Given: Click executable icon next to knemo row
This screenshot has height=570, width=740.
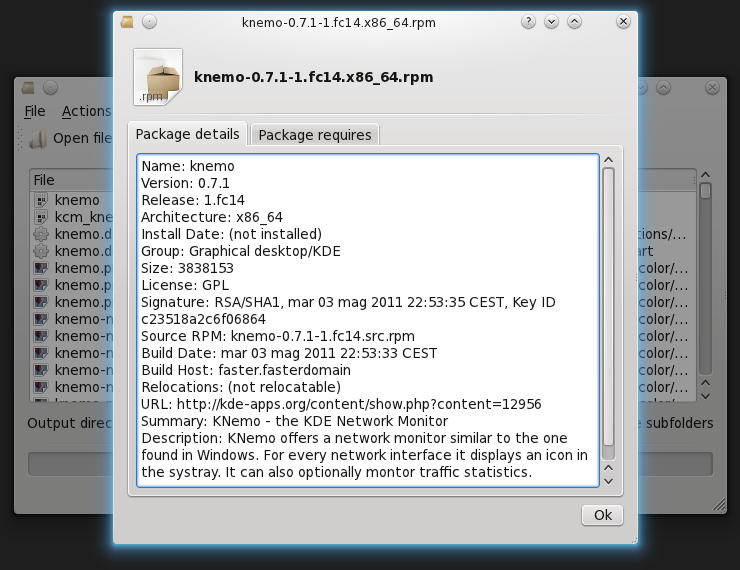Looking at the screenshot, I should 41,200.
